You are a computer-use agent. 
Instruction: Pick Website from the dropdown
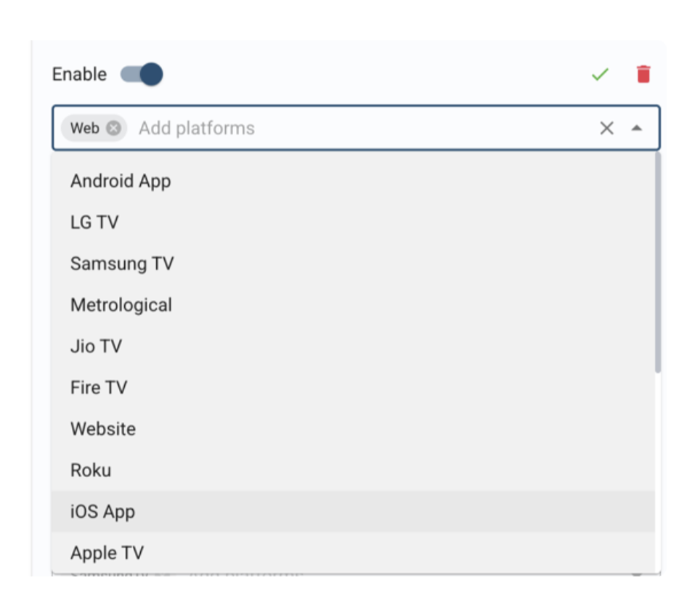point(353,429)
